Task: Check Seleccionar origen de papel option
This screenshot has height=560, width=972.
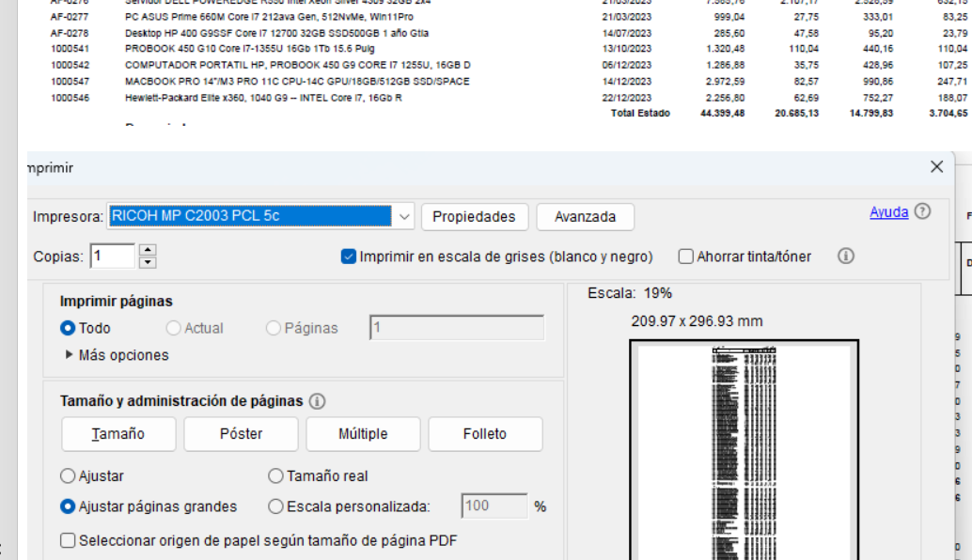Action: pos(68,540)
